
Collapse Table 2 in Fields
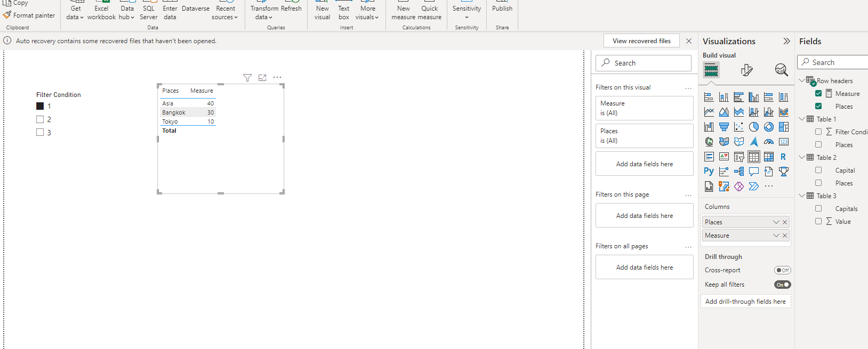[802, 157]
